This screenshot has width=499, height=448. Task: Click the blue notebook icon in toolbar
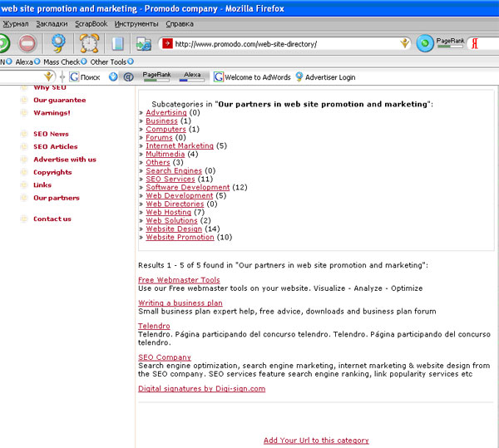(x=118, y=43)
